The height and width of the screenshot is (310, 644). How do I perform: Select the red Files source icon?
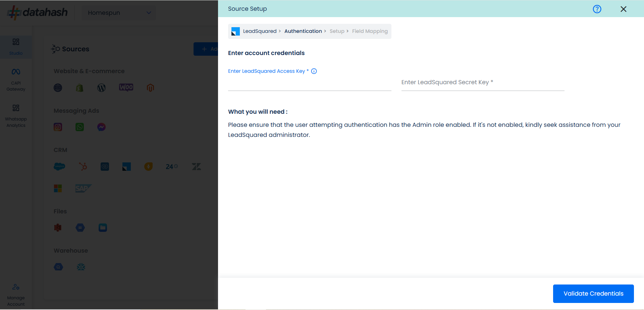coord(58,228)
